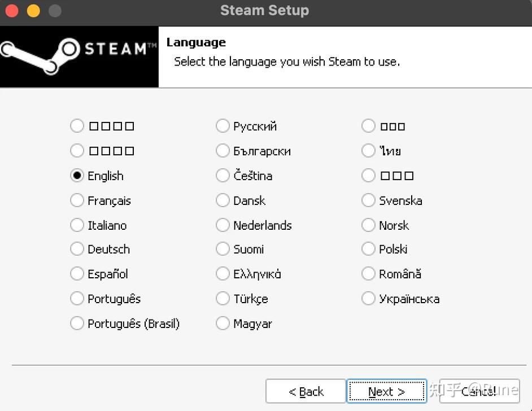Minimize the Steam Setup window
Viewport: 532px width, 411px height.
tap(33, 10)
